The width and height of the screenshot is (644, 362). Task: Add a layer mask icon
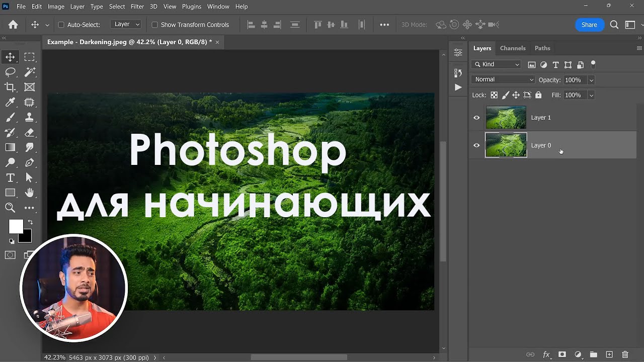(x=562, y=354)
